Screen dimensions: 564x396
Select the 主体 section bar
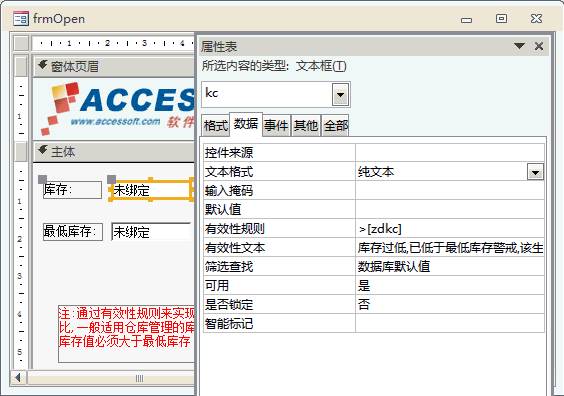click(114, 152)
